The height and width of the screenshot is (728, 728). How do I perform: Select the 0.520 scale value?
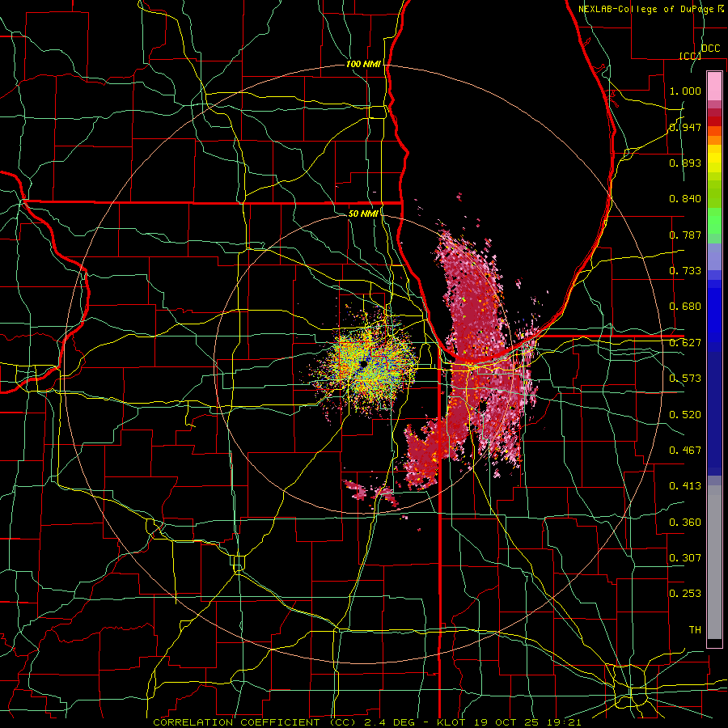coord(685,415)
